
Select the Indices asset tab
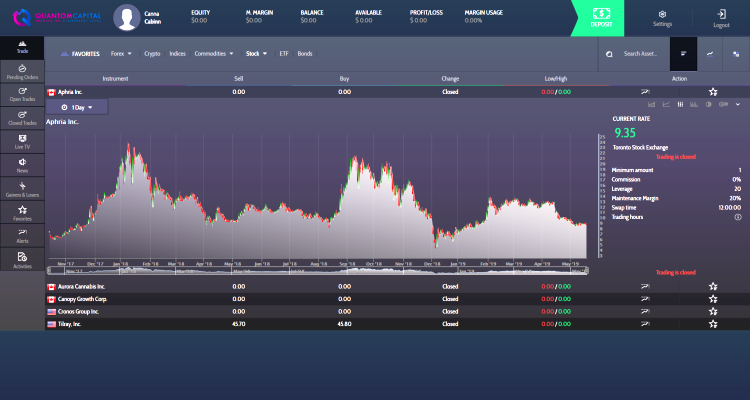pyautogui.click(x=177, y=54)
